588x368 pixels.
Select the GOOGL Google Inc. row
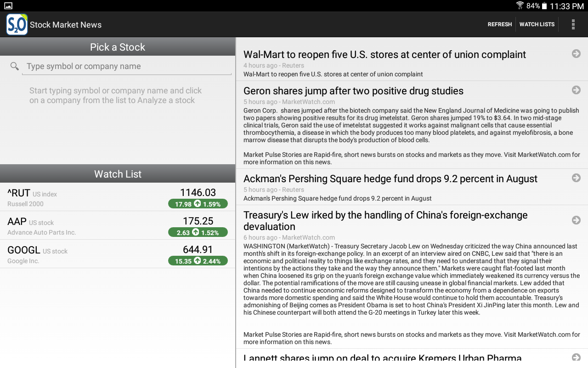pos(118,254)
